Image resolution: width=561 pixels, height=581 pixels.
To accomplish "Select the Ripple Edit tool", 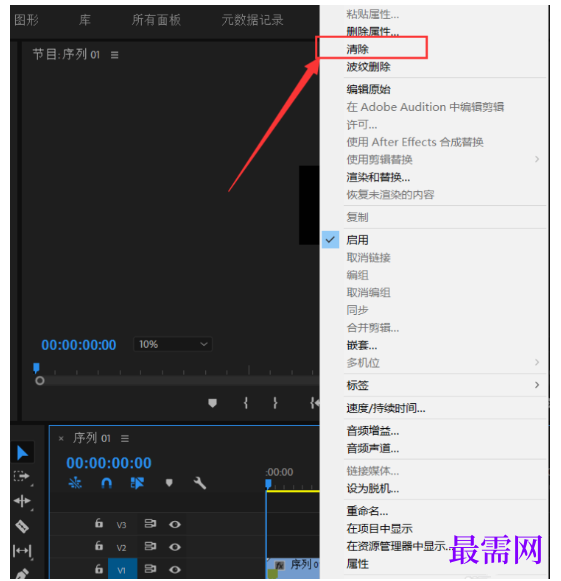I will tap(22, 501).
